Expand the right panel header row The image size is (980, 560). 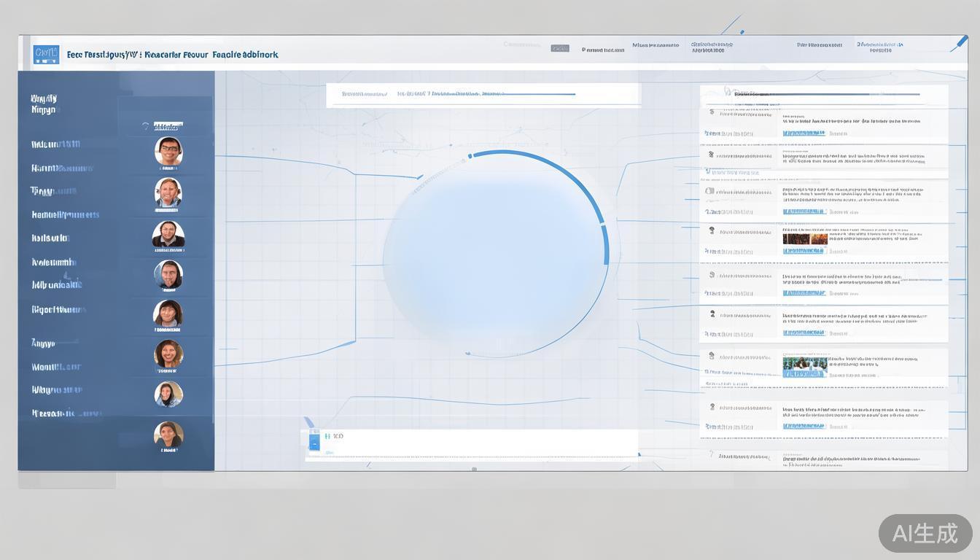click(824, 93)
